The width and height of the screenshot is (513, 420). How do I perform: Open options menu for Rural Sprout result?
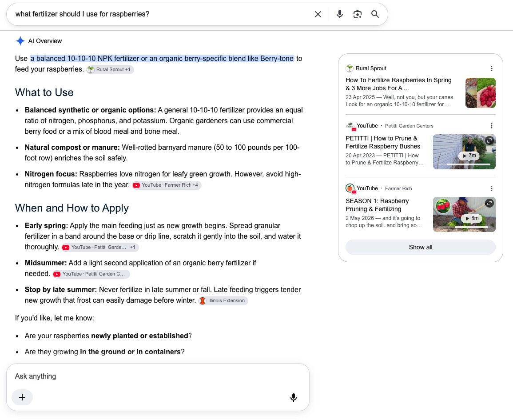491,68
